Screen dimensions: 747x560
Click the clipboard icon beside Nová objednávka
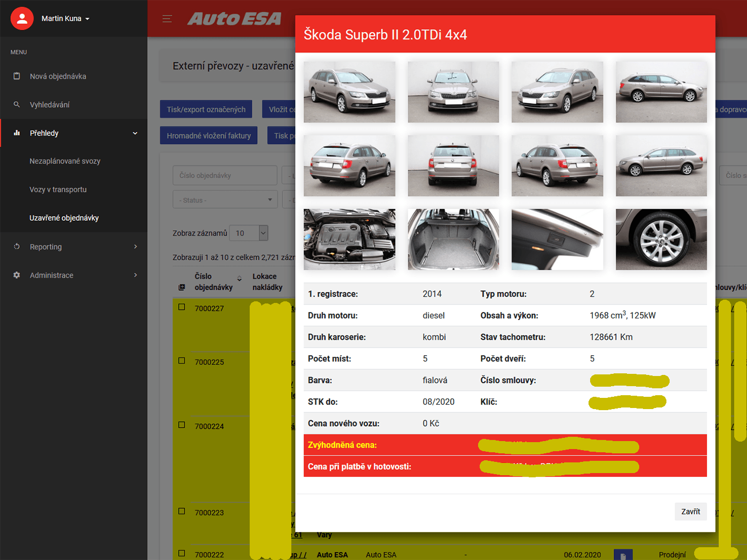(x=17, y=76)
